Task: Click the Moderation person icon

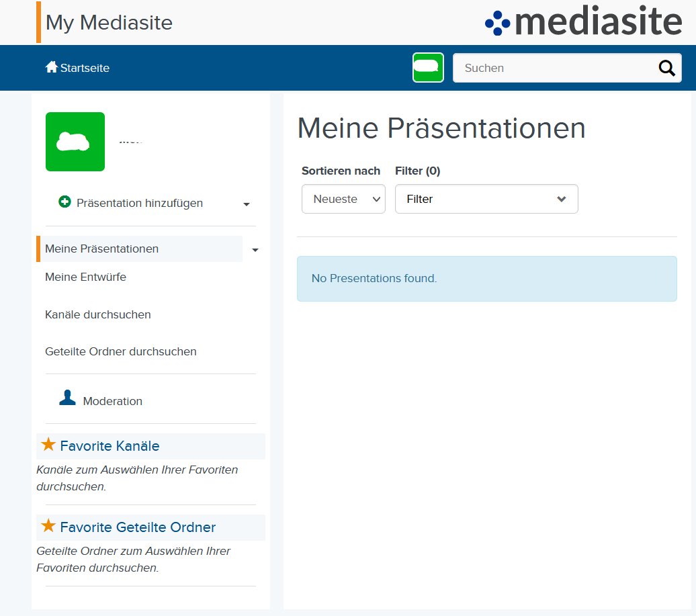Action: pyautogui.click(x=67, y=398)
